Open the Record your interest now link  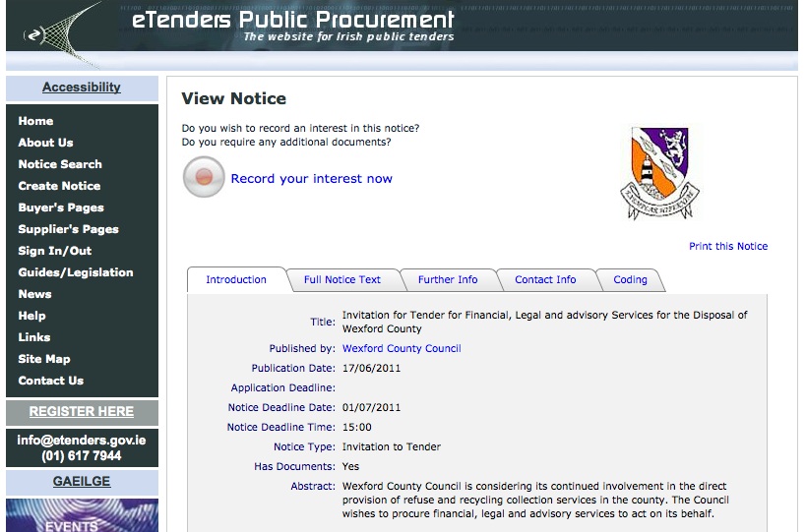pos(311,179)
